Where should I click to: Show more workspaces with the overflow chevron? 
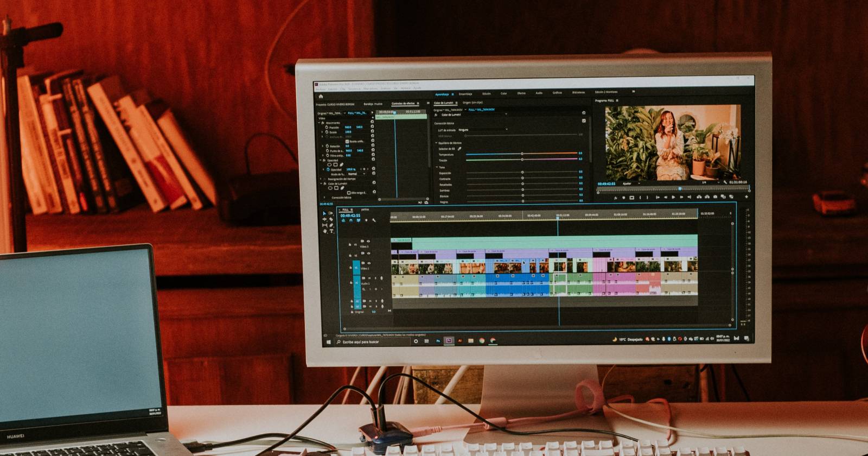[x=633, y=92]
